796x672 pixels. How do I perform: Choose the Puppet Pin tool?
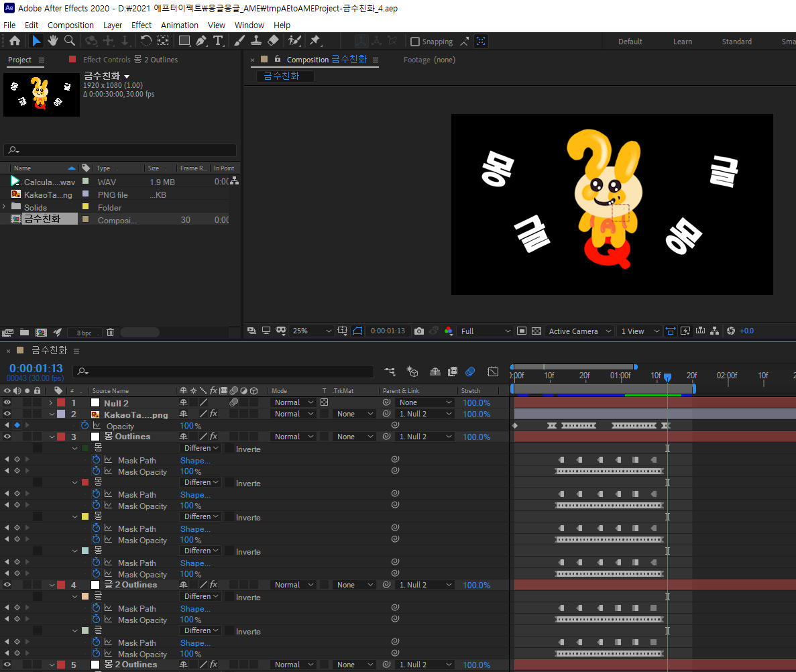(x=315, y=41)
